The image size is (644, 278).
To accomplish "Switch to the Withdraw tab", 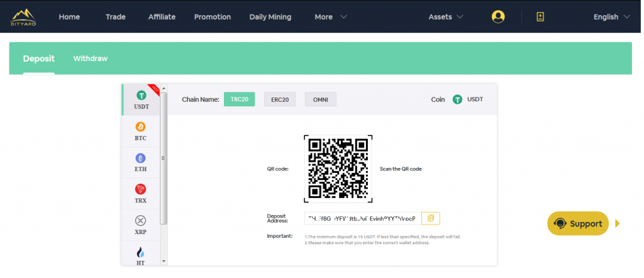I will (91, 58).
